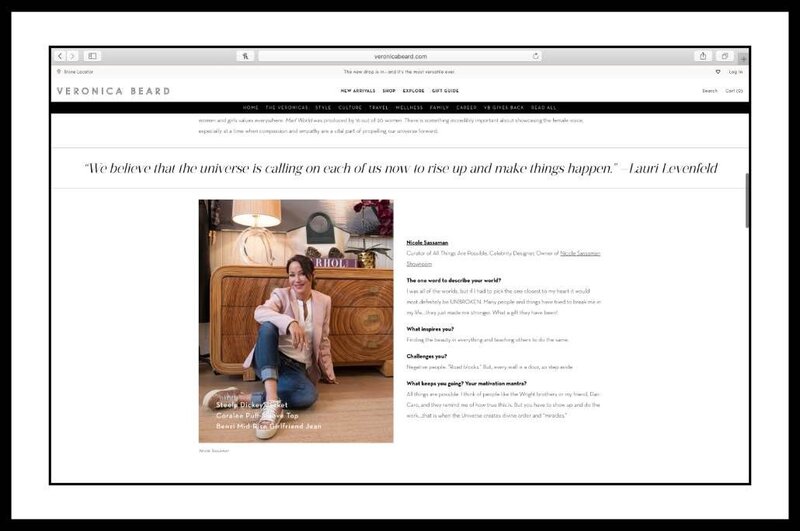
Task: Click 'What keeps you going? Your motivation mantra?'
Action: click(466, 383)
